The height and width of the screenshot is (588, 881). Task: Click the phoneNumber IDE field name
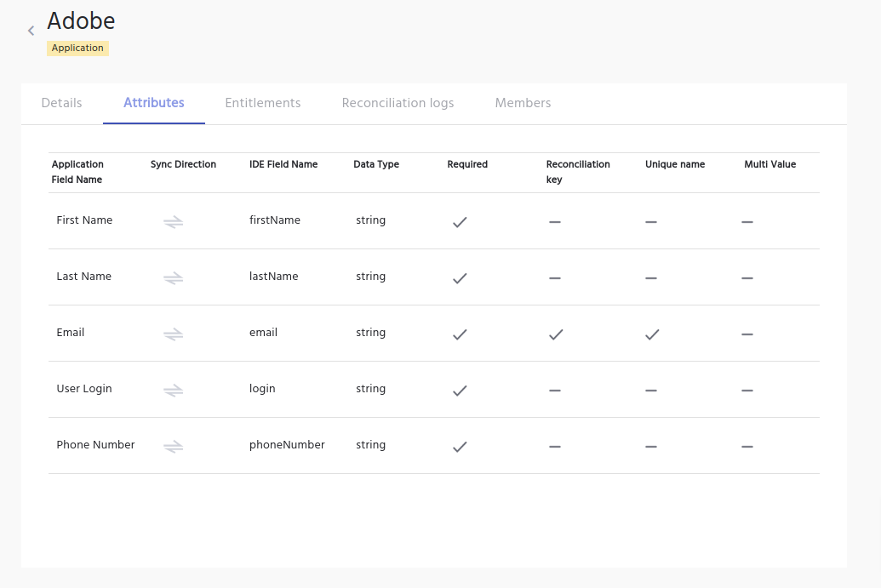tap(287, 445)
